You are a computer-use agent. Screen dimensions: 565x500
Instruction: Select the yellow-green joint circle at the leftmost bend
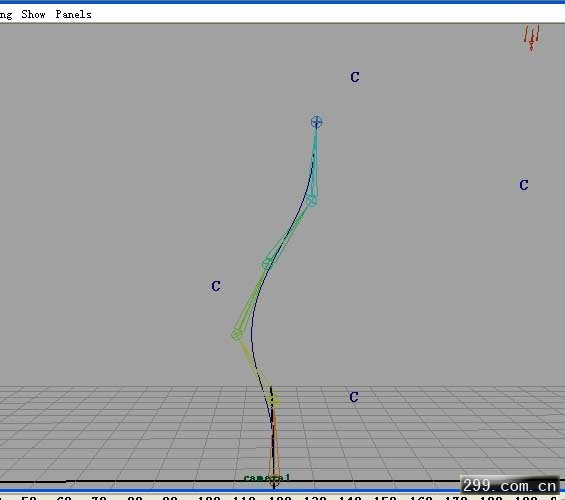pos(236,335)
